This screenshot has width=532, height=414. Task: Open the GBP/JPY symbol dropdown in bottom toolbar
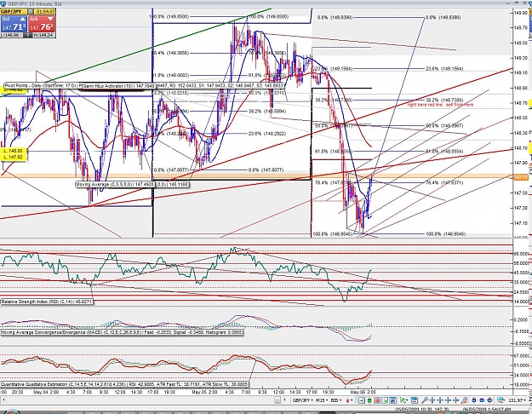(x=302, y=400)
